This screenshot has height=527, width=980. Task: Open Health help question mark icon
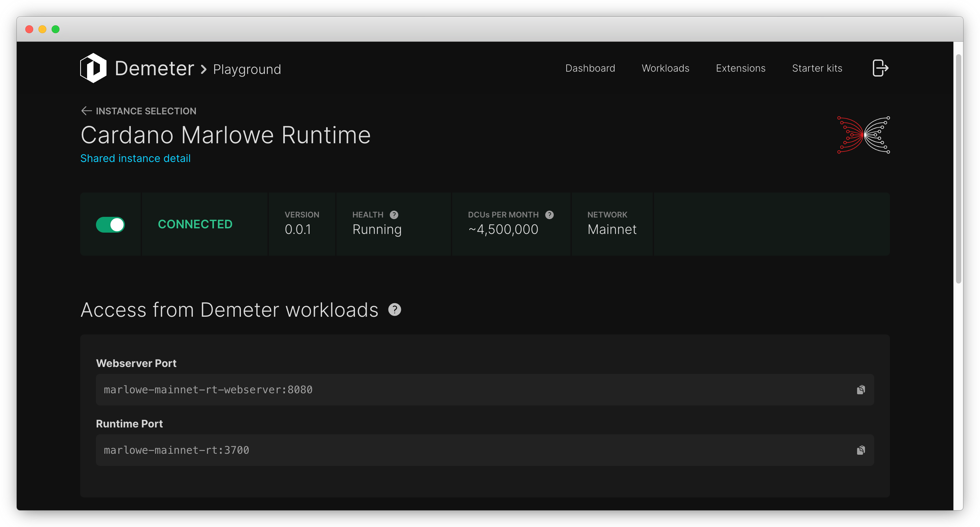coord(394,215)
